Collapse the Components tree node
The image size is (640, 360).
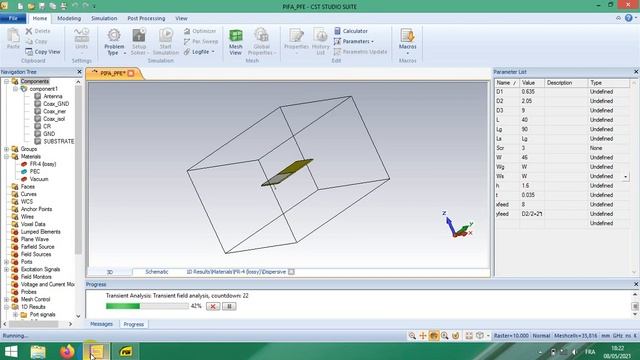pos(7,82)
